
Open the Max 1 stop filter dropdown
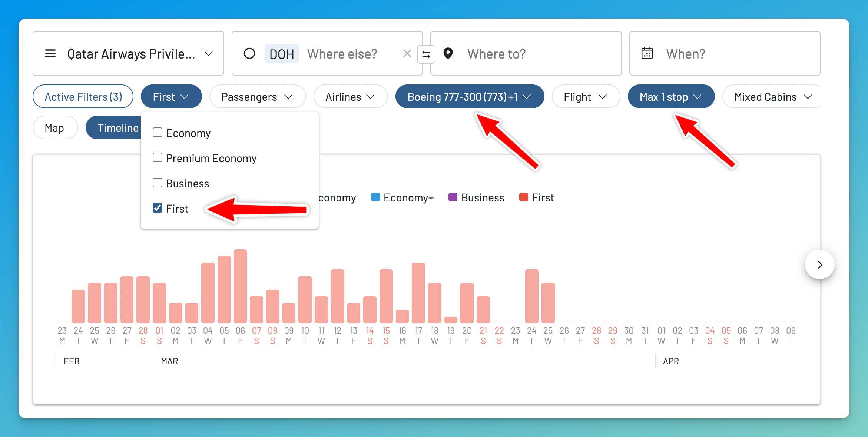point(671,96)
